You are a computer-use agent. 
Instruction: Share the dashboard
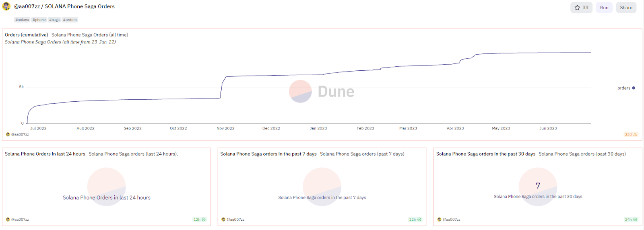click(626, 8)
